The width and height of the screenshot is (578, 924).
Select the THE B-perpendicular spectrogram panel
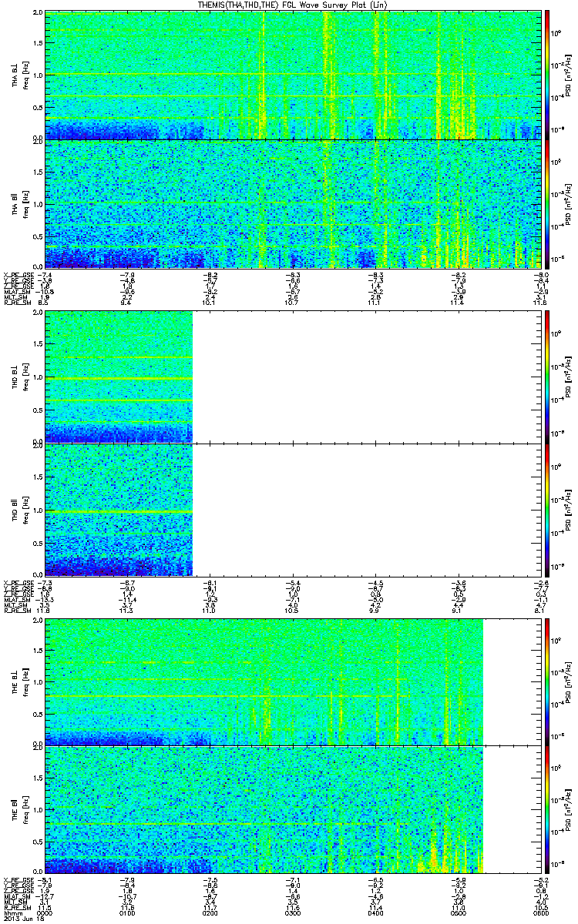pyautogui.click(x=294, y=681)
